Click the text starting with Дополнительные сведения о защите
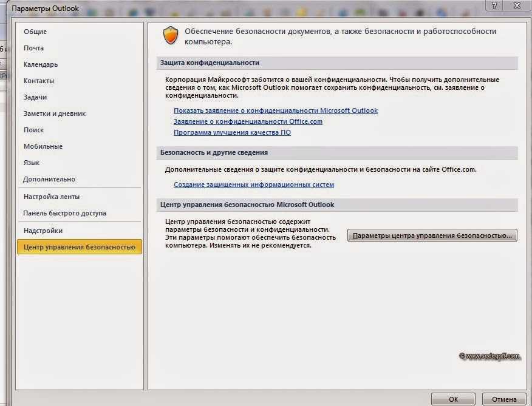 321,169
